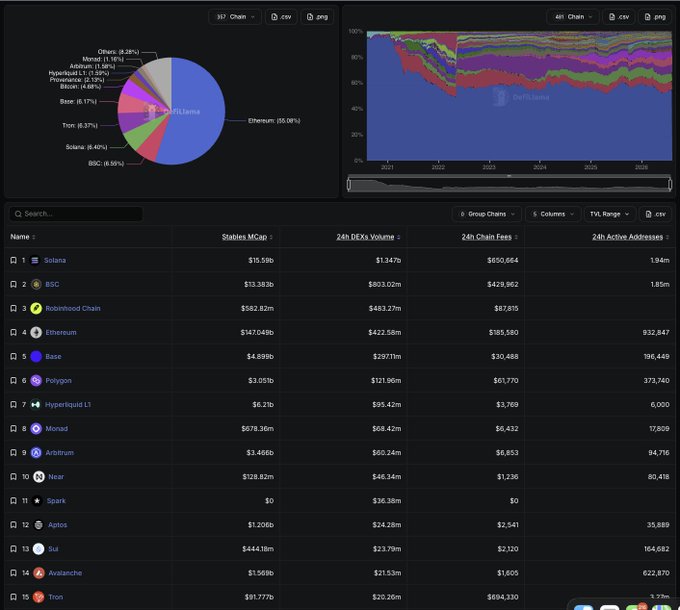Sort table by Name column
680x610 pixels.
23,237
